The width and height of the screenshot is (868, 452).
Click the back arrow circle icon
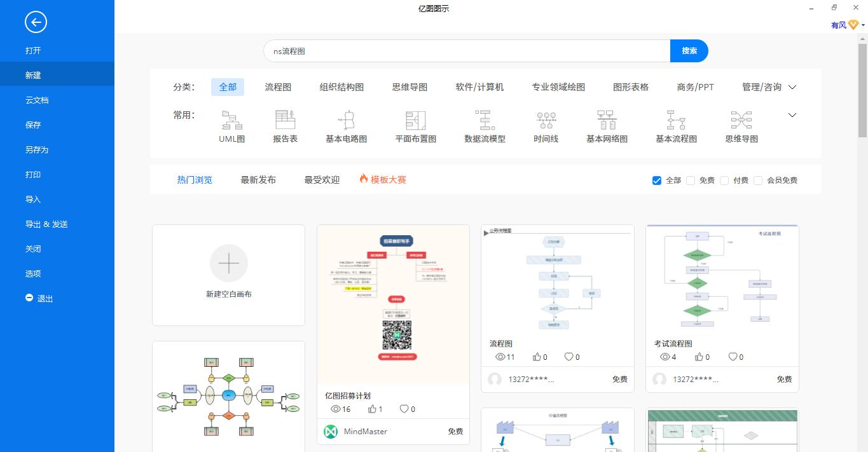[35, 22]
